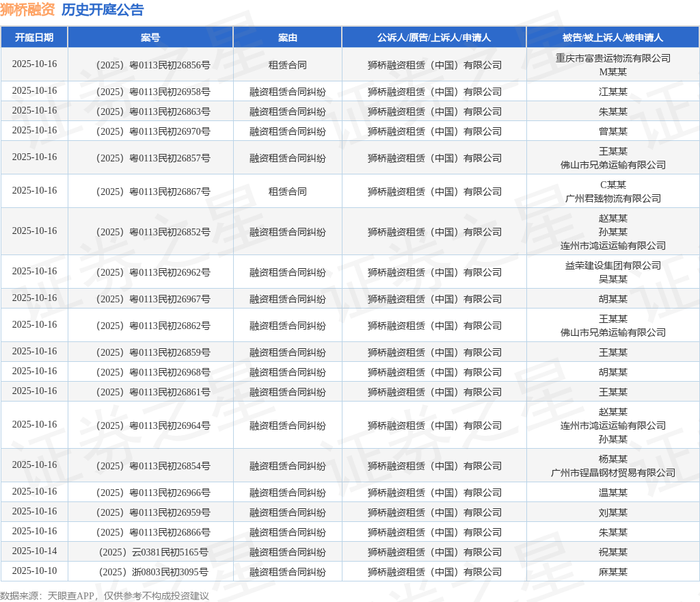This screenshot has width=700, height=602.
Task: Click case number 粤0113民初26968号
Action: [x=153, y=372]
